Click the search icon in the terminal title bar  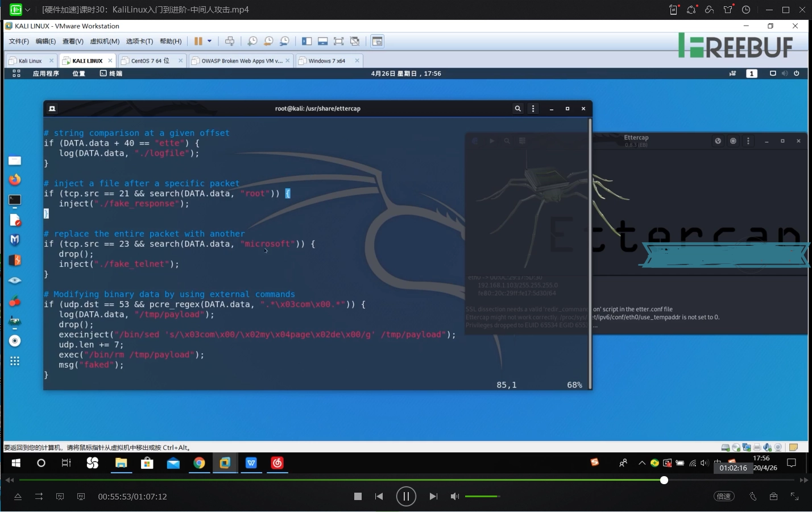[x=517, y=109]
